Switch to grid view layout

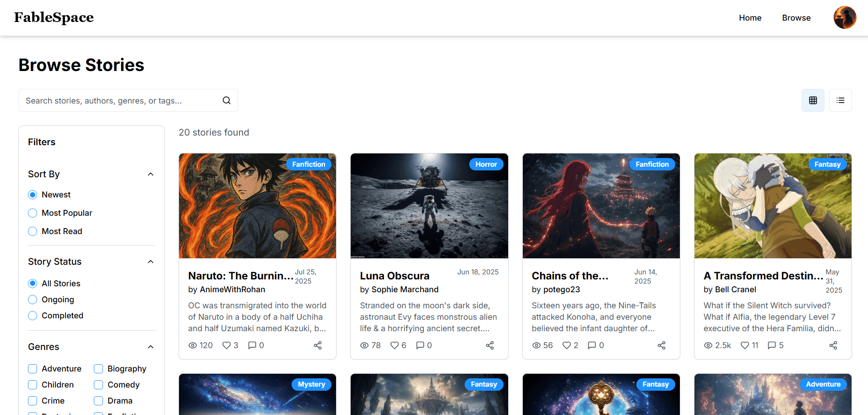(x=813, y=100)
